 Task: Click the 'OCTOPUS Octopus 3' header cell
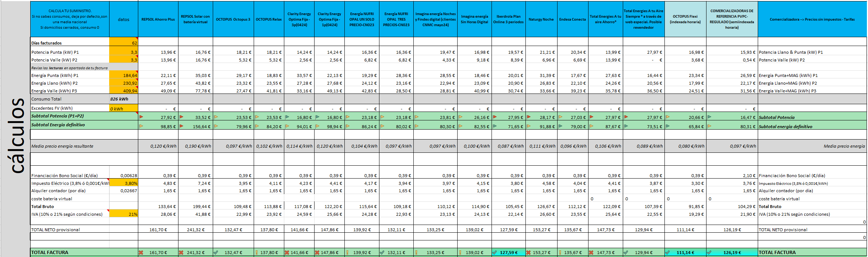pyautogui.click(x=233, y=19)
